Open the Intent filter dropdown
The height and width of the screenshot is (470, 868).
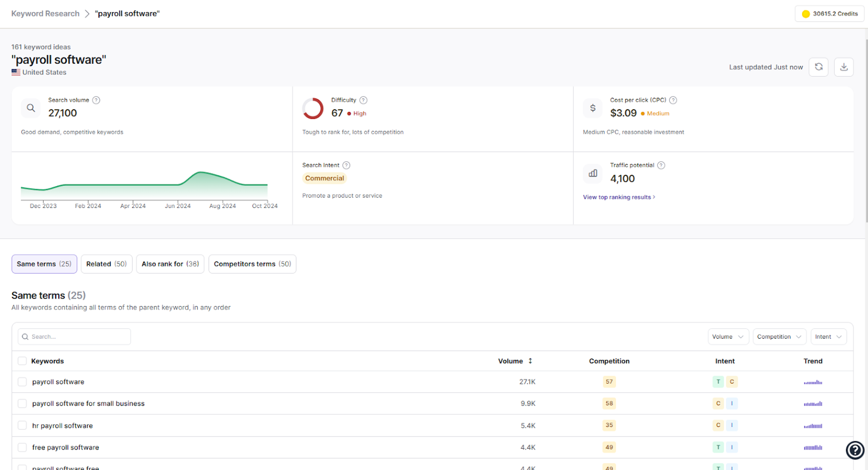[x=828, y=337]
